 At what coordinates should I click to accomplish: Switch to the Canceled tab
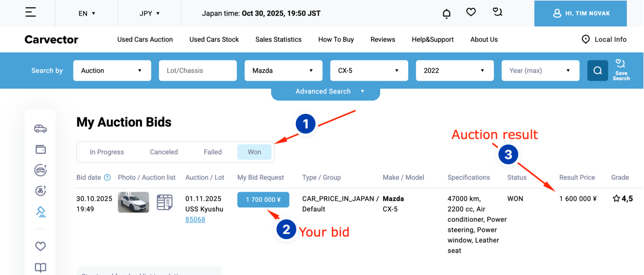click(164, 152)
